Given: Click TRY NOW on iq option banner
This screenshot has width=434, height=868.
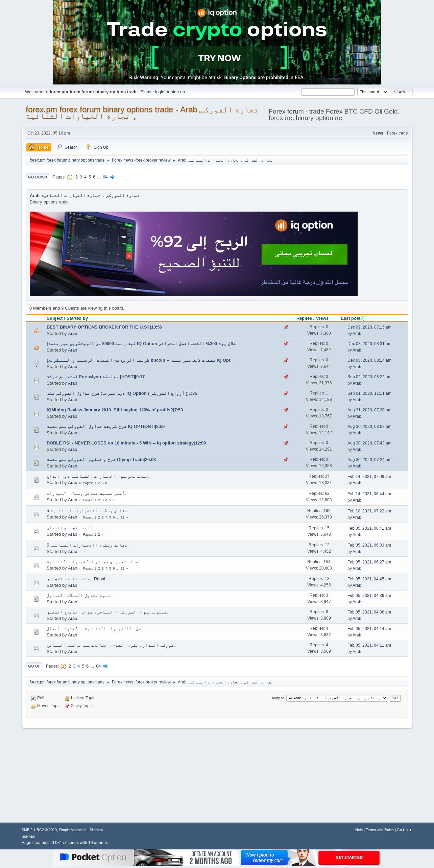Looking at the screenshot, I should (219, 58).
